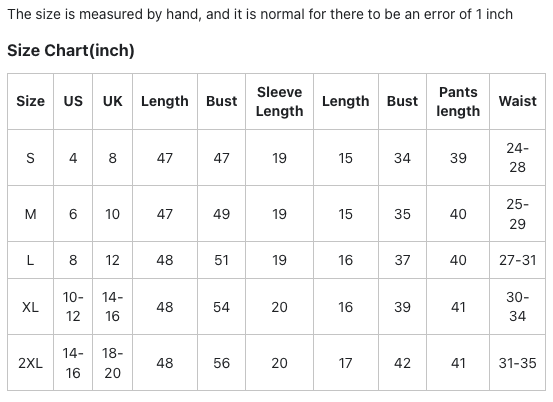
Task: Click the Size Chart(inch) heading
Action: [71, 50]
